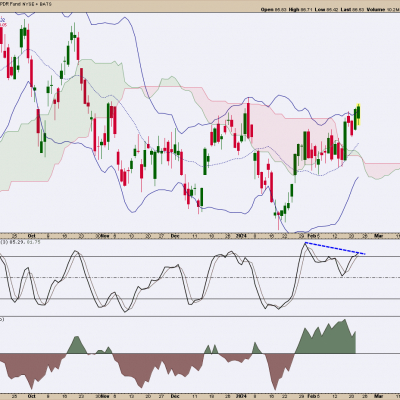Click the Open price readout

[x=272, y=10]
